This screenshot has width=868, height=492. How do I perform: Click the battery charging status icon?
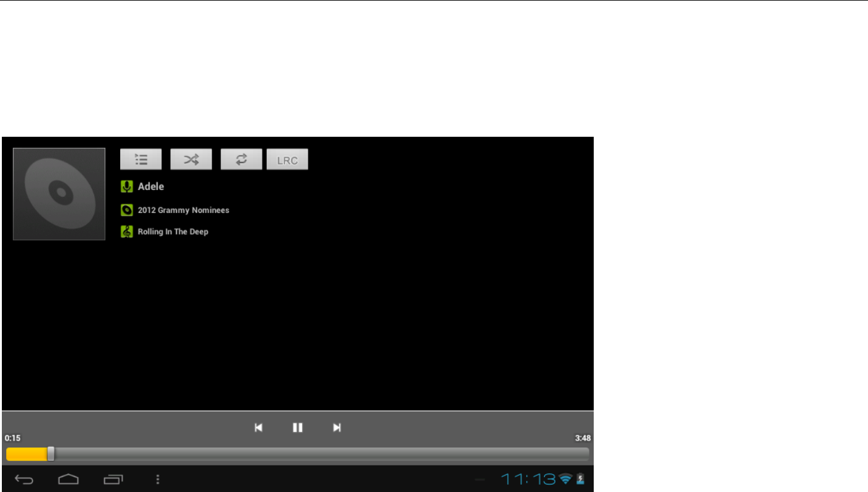(x=580, y=479)
